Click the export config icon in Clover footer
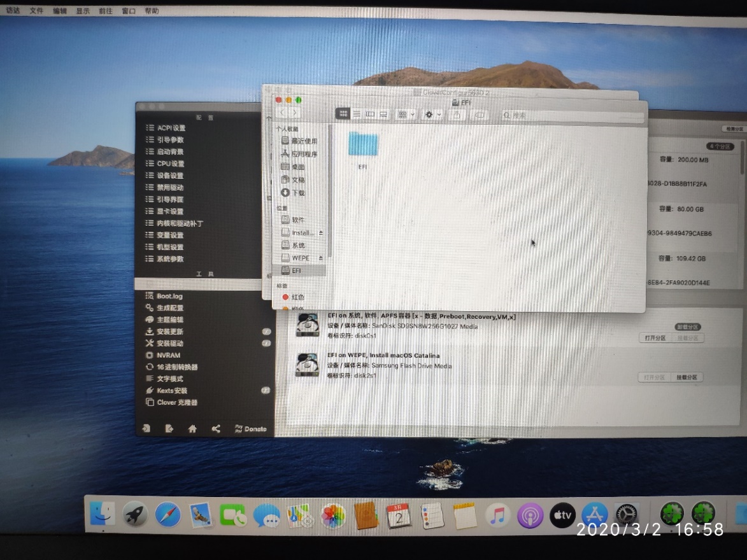This screenshot has width=747, height=560. [169, 428]
